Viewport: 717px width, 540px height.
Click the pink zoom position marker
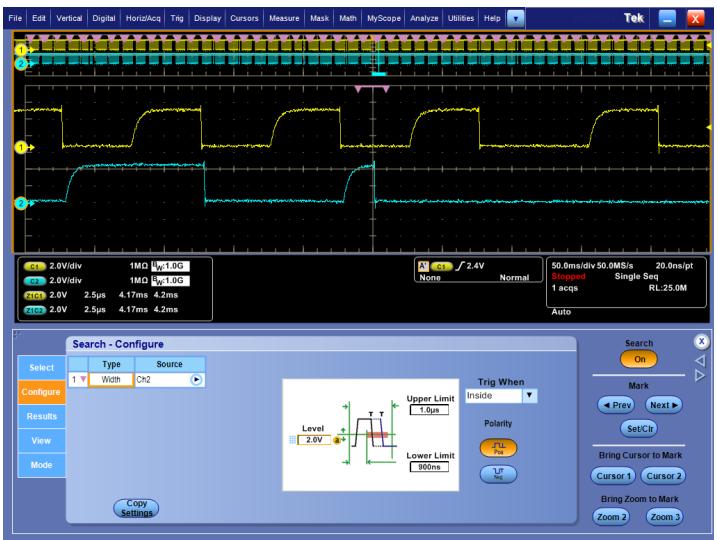point(372,89)
